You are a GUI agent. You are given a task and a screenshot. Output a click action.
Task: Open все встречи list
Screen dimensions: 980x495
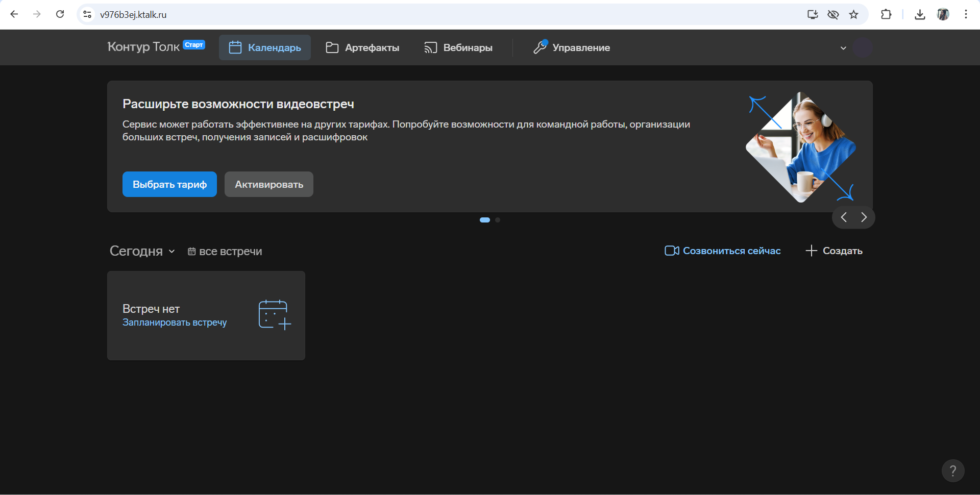click(225, 251)
